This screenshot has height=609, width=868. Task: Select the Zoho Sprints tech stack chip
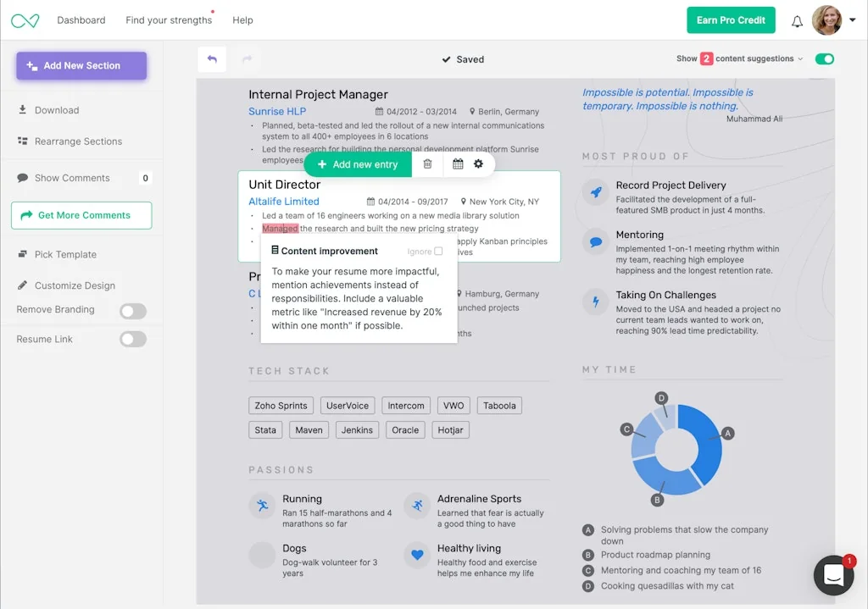(281, 405)
